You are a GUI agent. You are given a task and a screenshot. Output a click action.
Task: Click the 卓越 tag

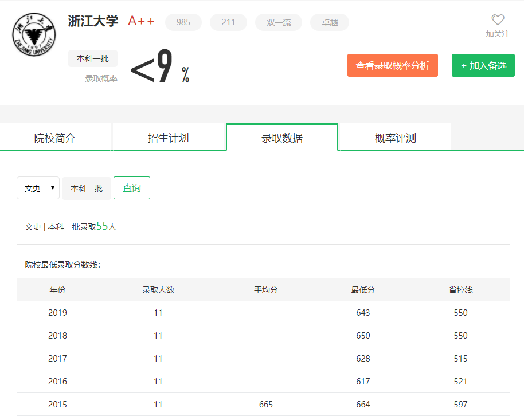(x=330, y=22)
